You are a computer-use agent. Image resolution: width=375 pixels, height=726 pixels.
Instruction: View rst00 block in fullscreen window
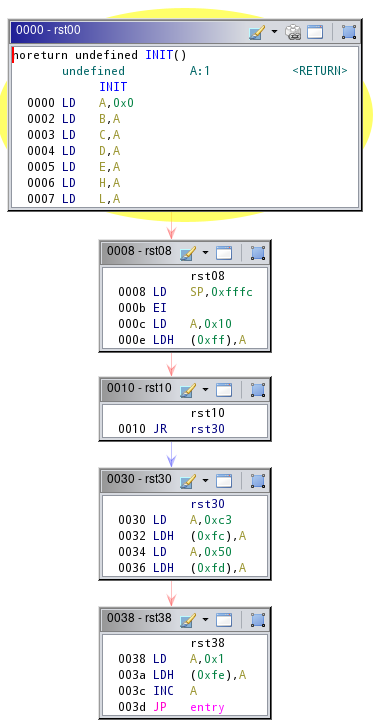pos(315,32)
